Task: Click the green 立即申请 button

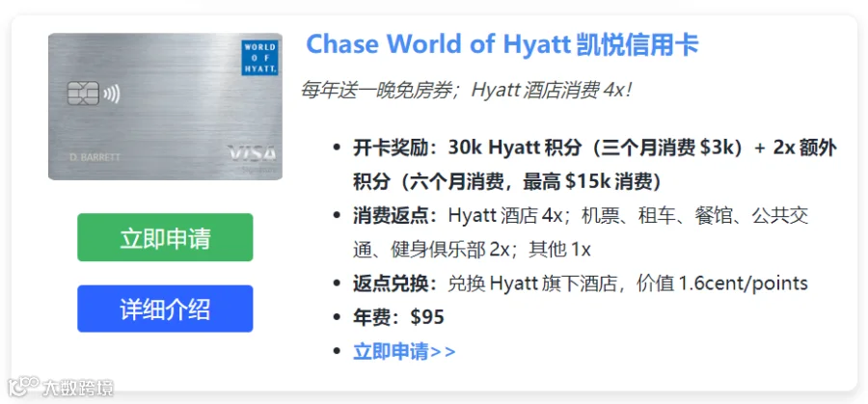Action: click(x=165, y=237)
